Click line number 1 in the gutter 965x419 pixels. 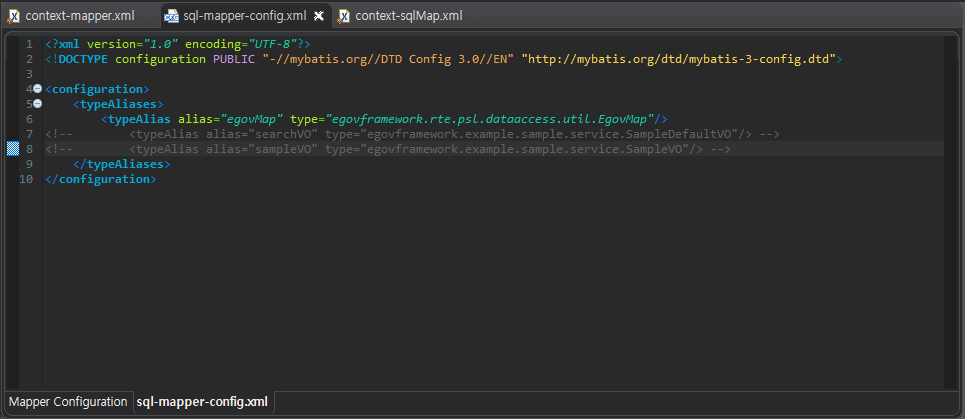pos(29,44)
